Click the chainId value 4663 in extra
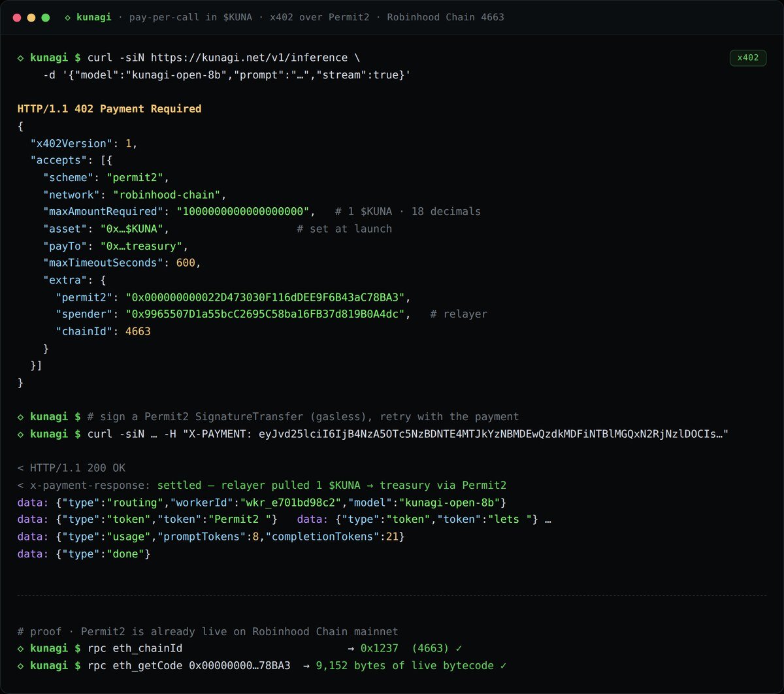The width and height of the screenshot is (784, 694). [x=138, y=331]
